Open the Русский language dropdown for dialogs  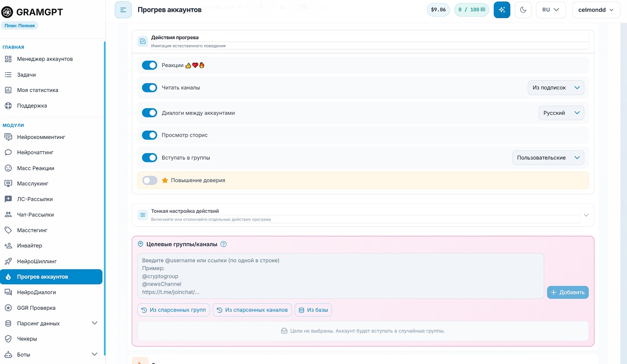point(561,113)
